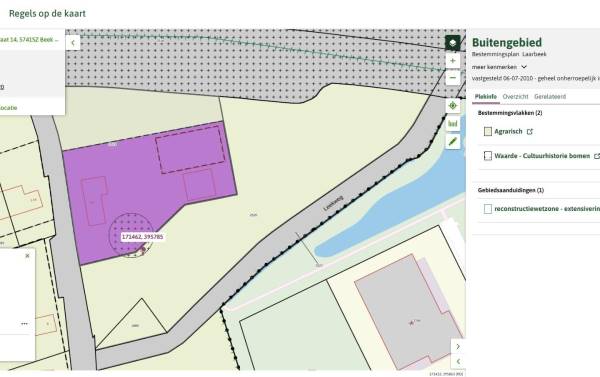Select the measurement ruler tool icon
This screenshot has width=600, height=377.
[453, 124]
